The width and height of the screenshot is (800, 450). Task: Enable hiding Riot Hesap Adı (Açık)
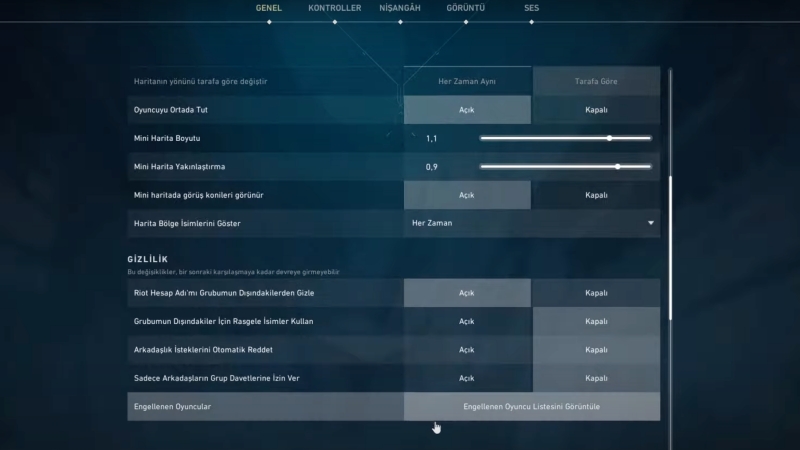coord(467,293)
